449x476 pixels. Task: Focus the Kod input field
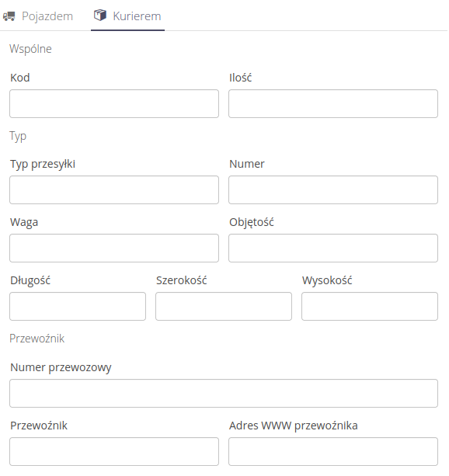pos(114,103)
